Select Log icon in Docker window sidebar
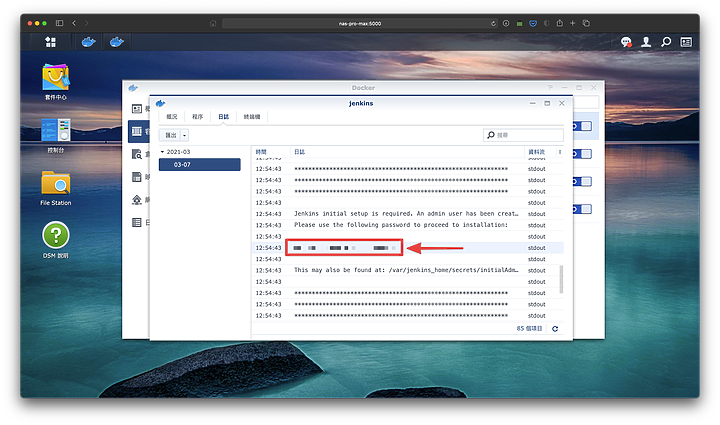 [137, 223]
